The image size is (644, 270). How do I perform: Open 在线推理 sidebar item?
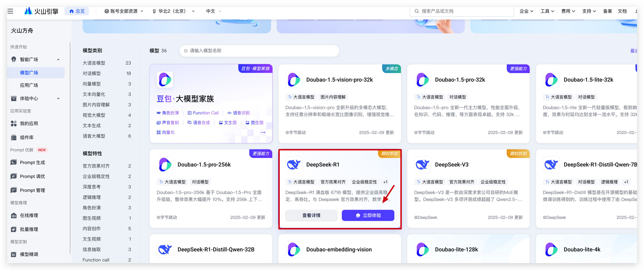pyautogui.click(x=29, y=215)
